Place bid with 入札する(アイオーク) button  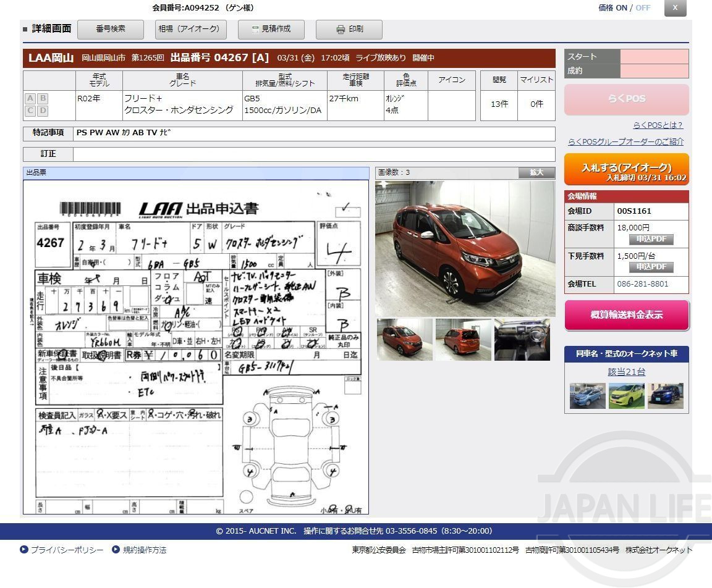(x=626, y=170)
